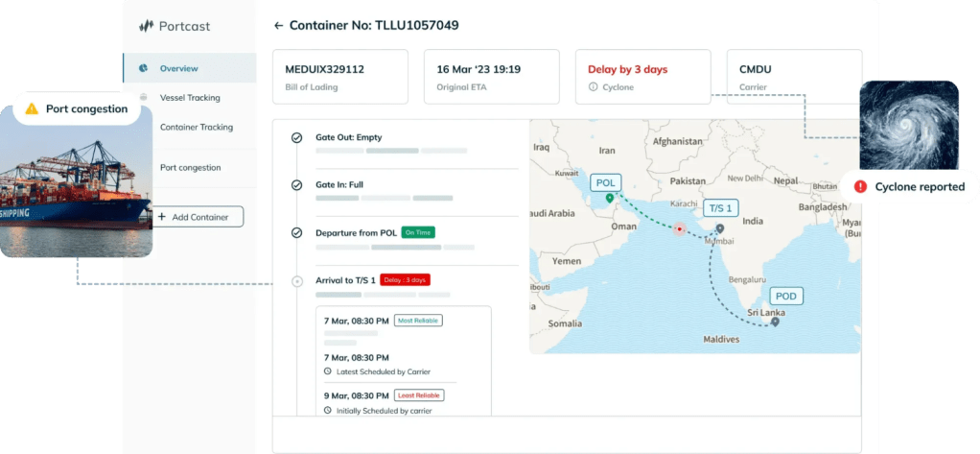The width and height of the screenshot is (980, 454).
Task: Click the Add Container button
Action: coord(198,217)
